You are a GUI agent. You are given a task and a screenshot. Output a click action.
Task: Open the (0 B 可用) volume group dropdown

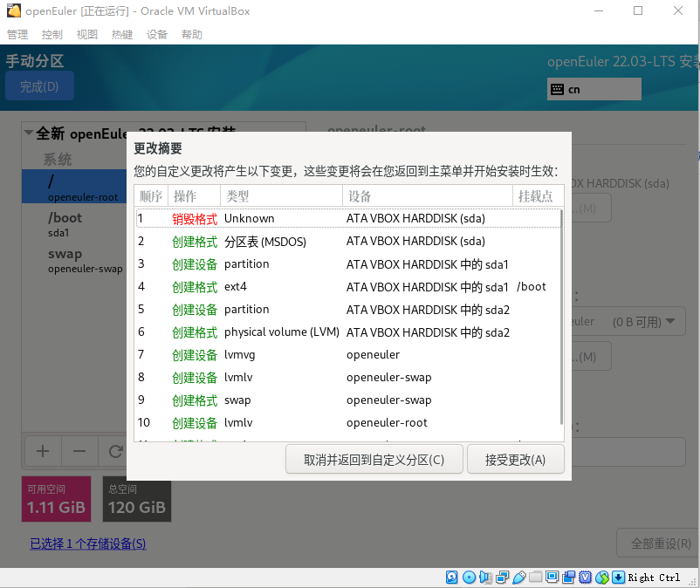(x=670, y=320)
